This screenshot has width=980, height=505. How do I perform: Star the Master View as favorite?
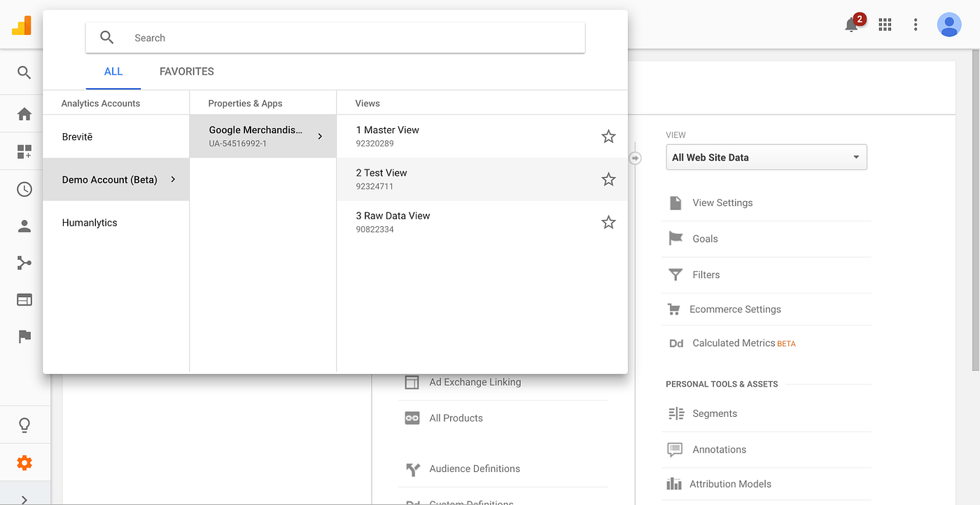(x=608, y=136)
